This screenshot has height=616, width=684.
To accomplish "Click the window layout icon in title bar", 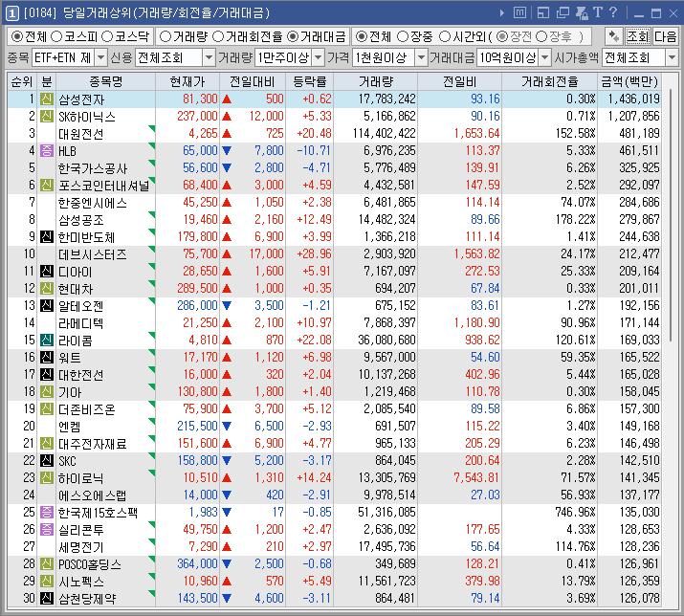I will tap(543, 13).
